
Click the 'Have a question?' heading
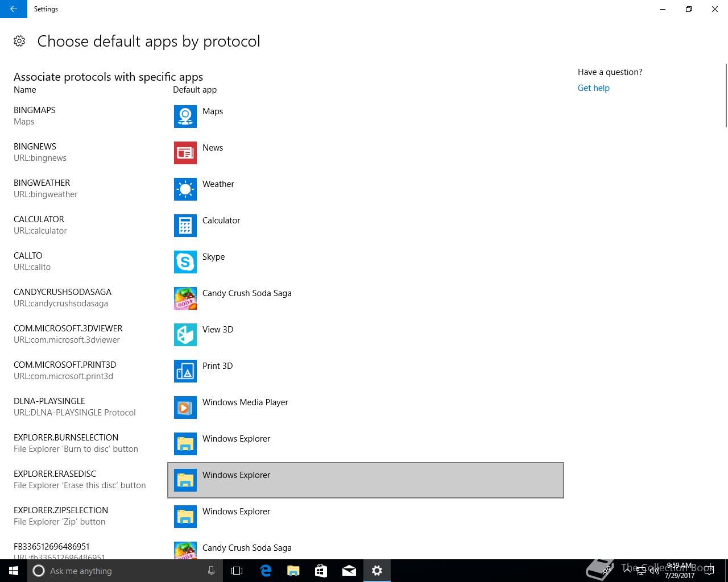pyautogui.click(x=610, y=72)
